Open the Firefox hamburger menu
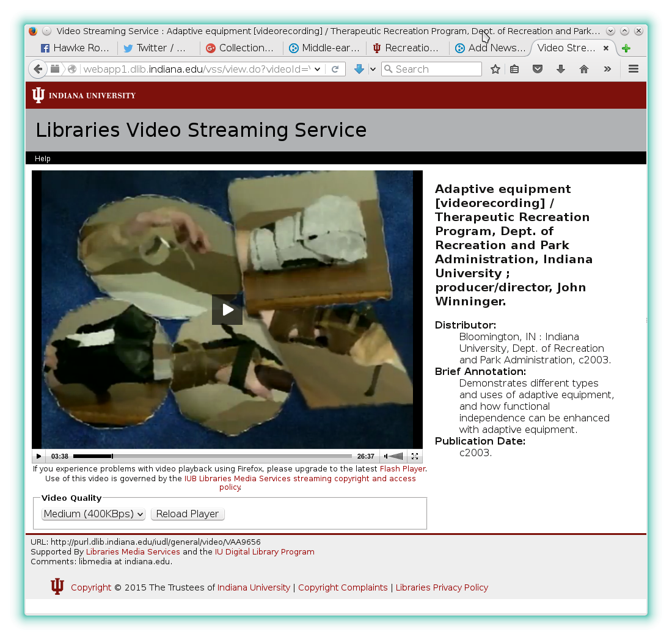 click(634, 69)
